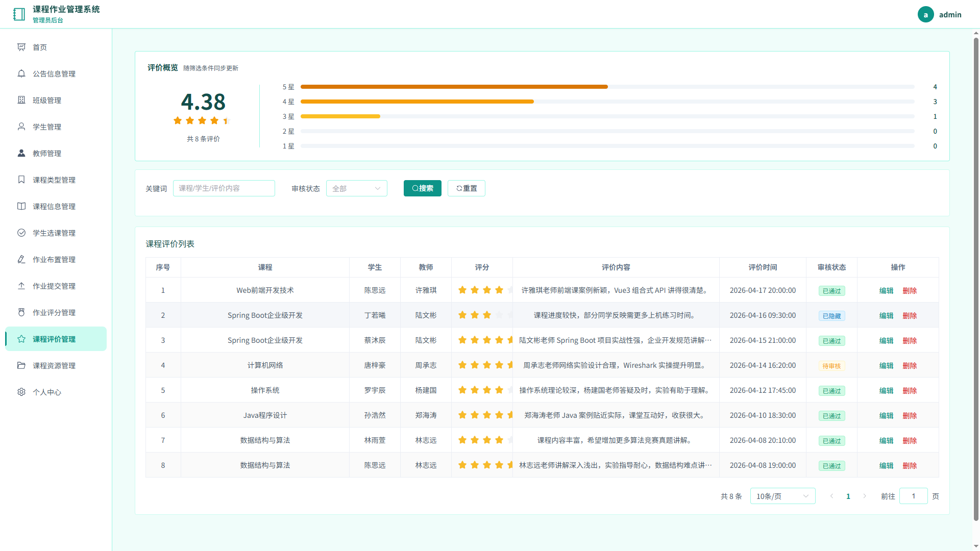
Task: Click the 已隐藏 status tag
Action: 831,316
